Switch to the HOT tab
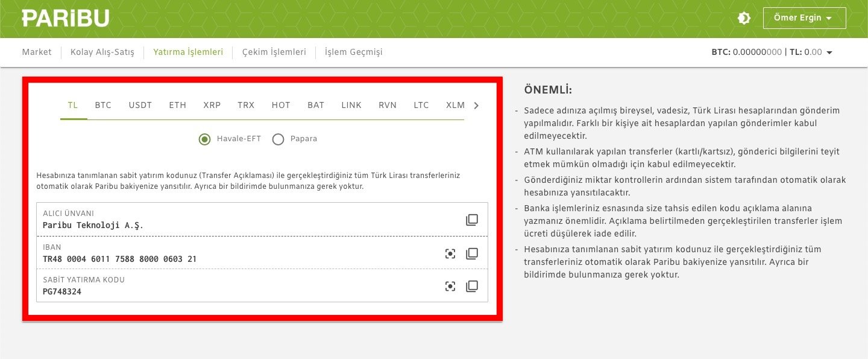Screen dimensions: 868x359 281,105
